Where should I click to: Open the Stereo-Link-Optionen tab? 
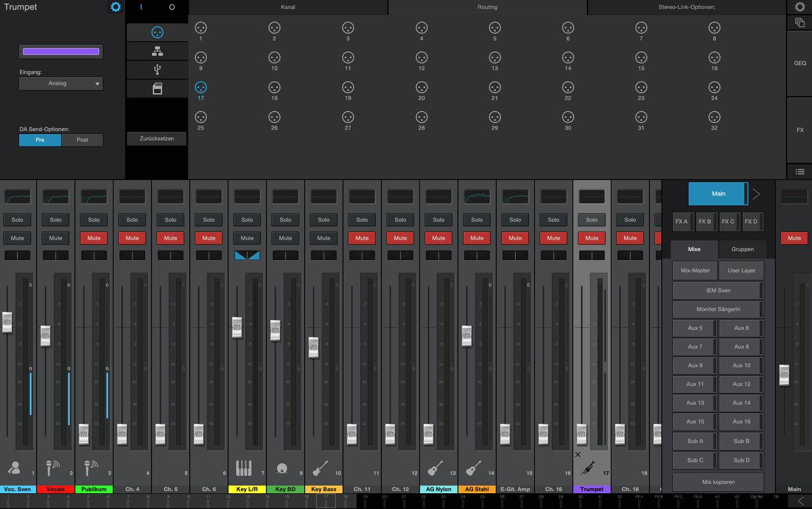(x=687, y=7)
